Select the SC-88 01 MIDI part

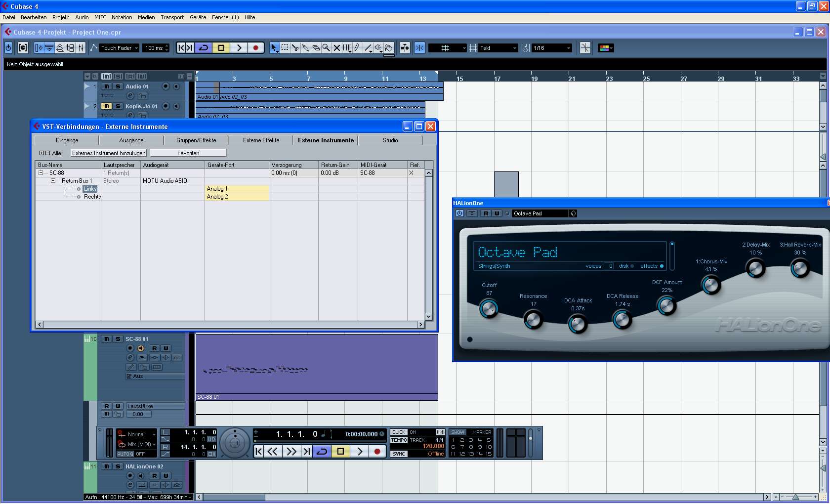point(317,367)
